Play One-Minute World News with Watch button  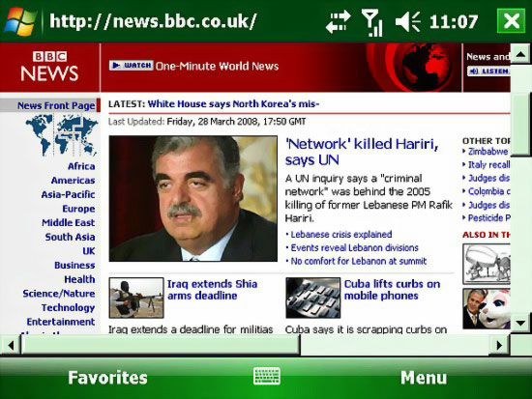point(131,65)
